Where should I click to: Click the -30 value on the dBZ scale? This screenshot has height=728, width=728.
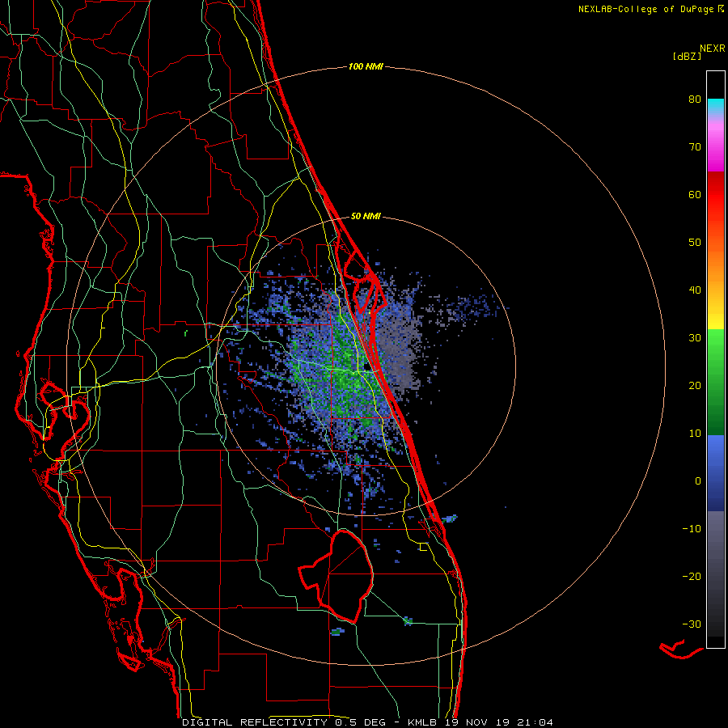click(x=692, y=624)
